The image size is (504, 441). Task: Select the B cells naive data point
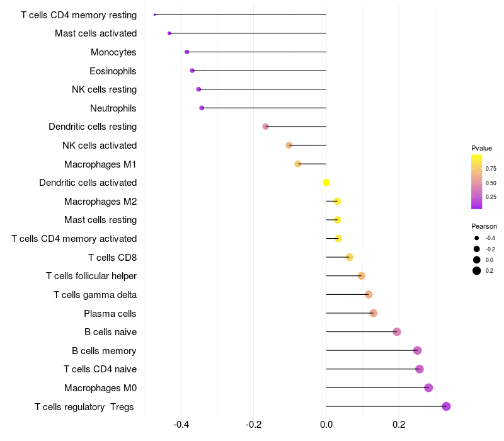click(397, 332)
